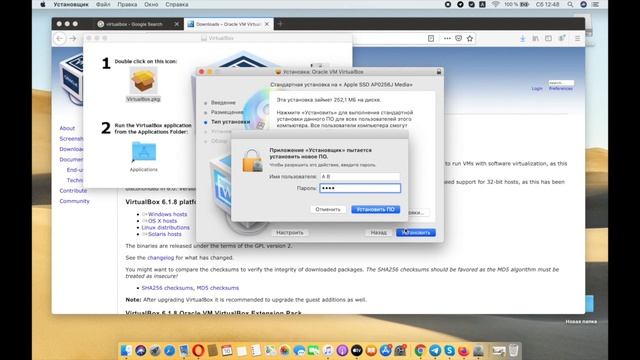Toggle Firefox sidebars icon
The image size is (640, 360).
[548, 38]
